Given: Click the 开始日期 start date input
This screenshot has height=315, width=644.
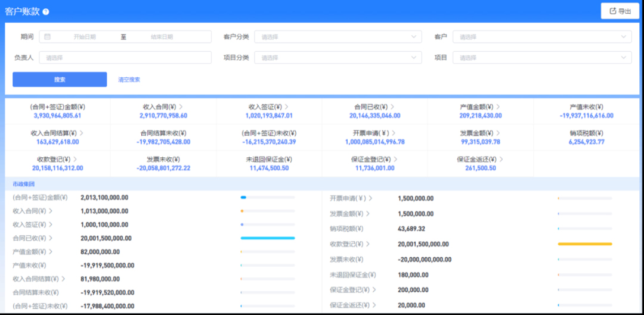Looking at the screenshot, I should pos(84,37).
